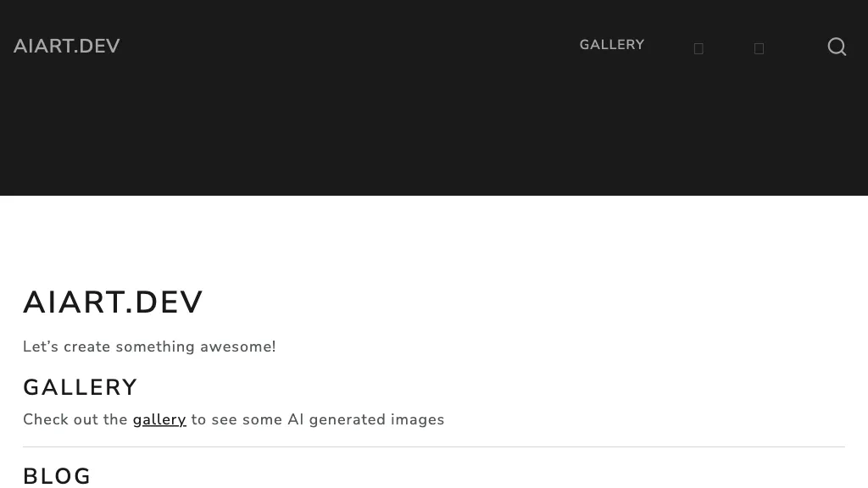The width and height of the screenshot is (868, 488).
Task: Open the search magnifier icon
Action: [837, 47]
